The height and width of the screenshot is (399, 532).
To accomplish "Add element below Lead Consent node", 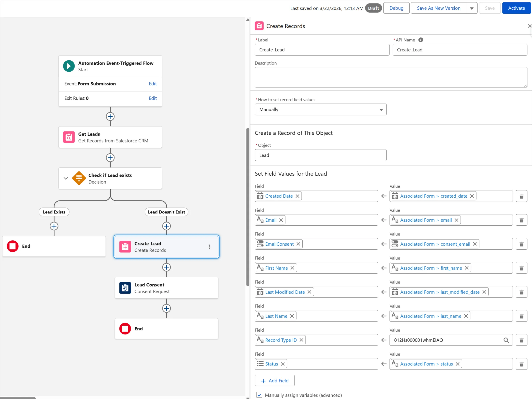I will 167,308.
